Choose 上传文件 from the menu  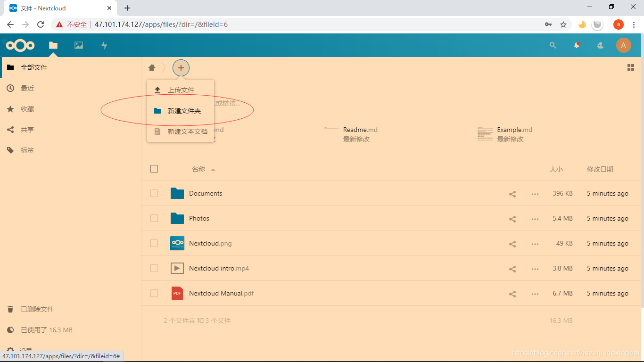[181, 90]
